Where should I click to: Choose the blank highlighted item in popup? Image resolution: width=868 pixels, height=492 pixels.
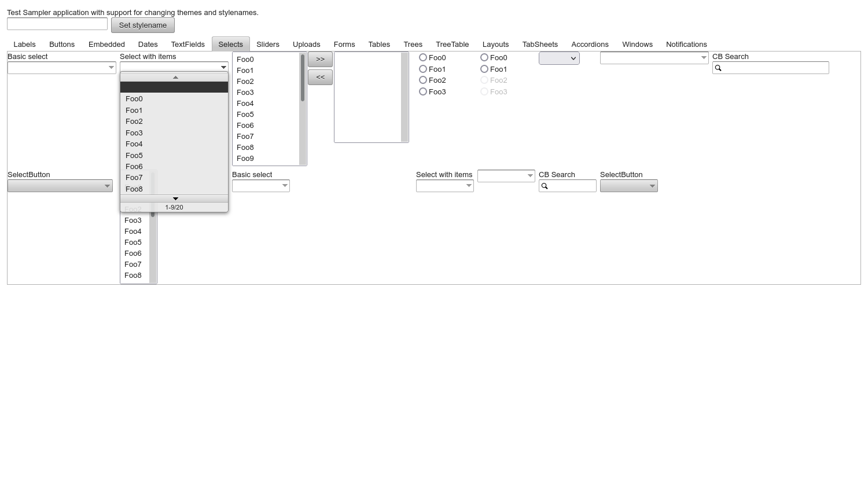pos(174,87)
